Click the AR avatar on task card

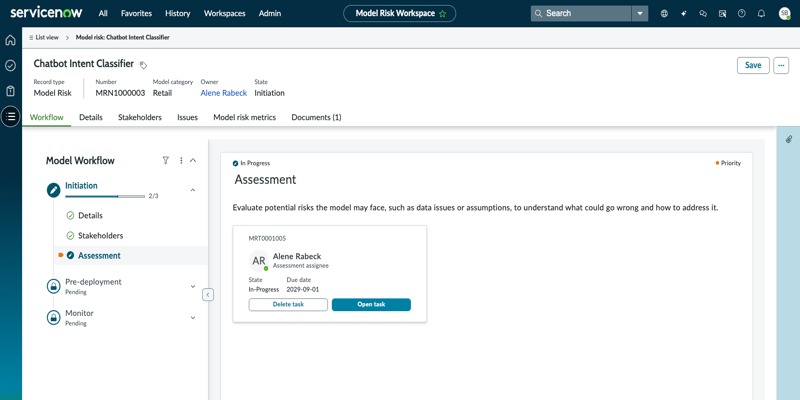pos(259,261)
